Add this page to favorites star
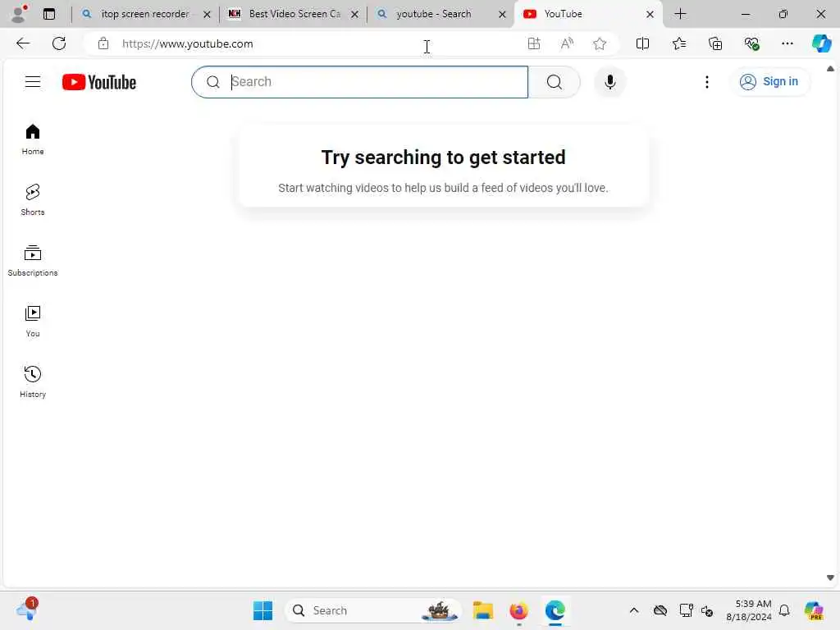 600,43
